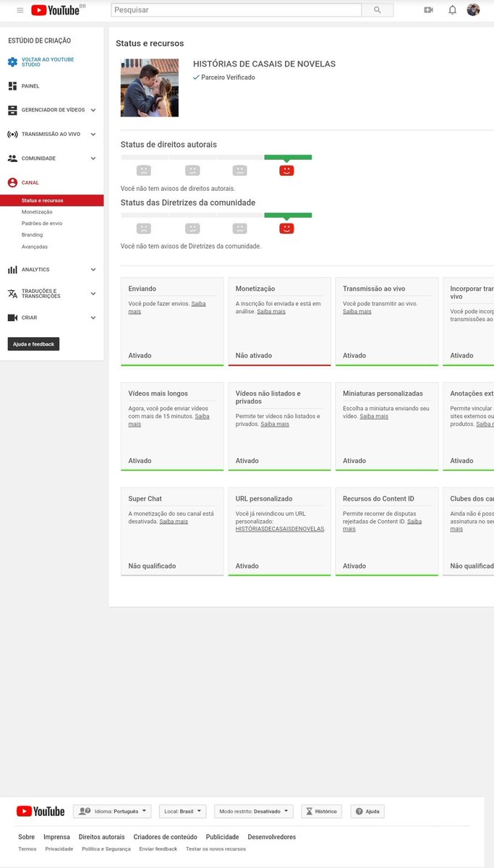The height and width of the screenshot is (868, 494).
Task: Click the gear icon beside Voltar ao YouTube Studio
Action: (x=12, y=62)
